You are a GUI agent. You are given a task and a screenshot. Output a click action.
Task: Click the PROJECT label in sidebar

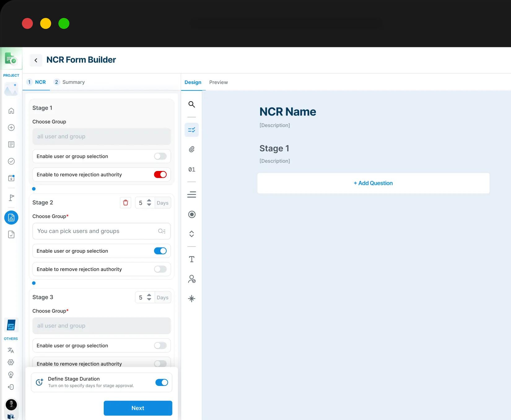point(11,75)
